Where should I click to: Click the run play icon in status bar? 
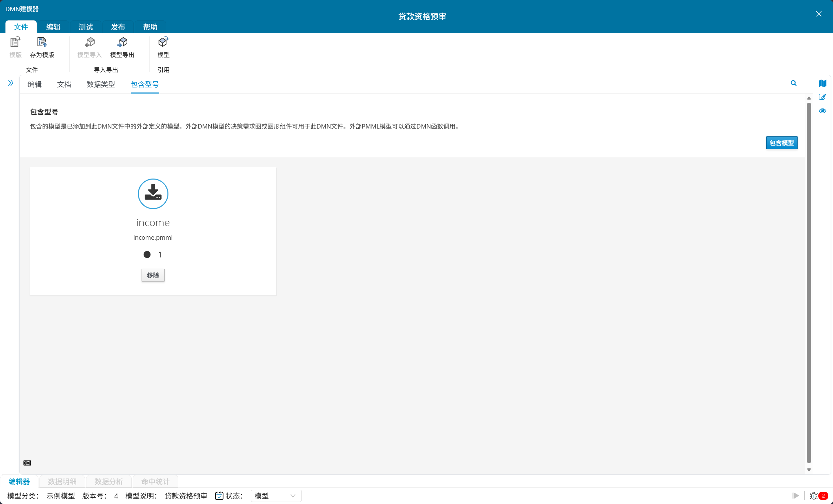tap(795, 496)
